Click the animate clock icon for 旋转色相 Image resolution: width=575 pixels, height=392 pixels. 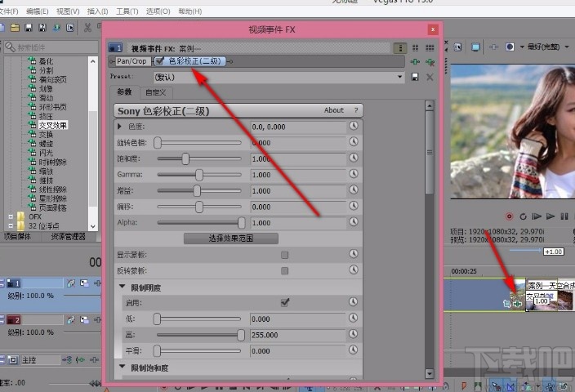coord(354,142)
